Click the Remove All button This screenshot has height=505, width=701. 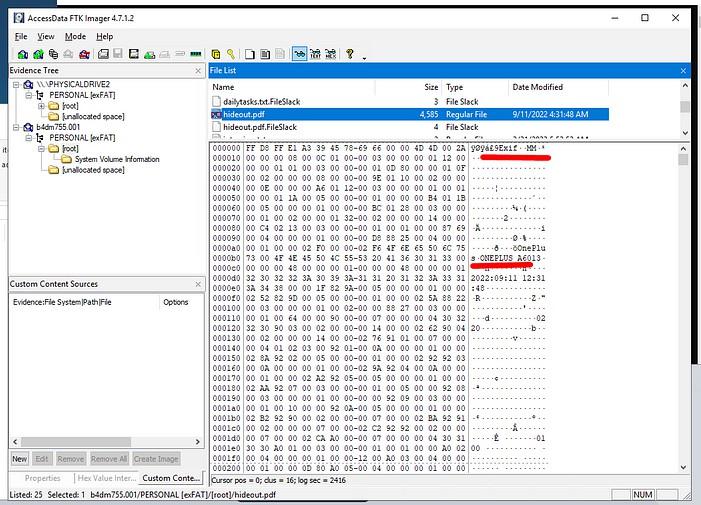(x=109, y=459)
